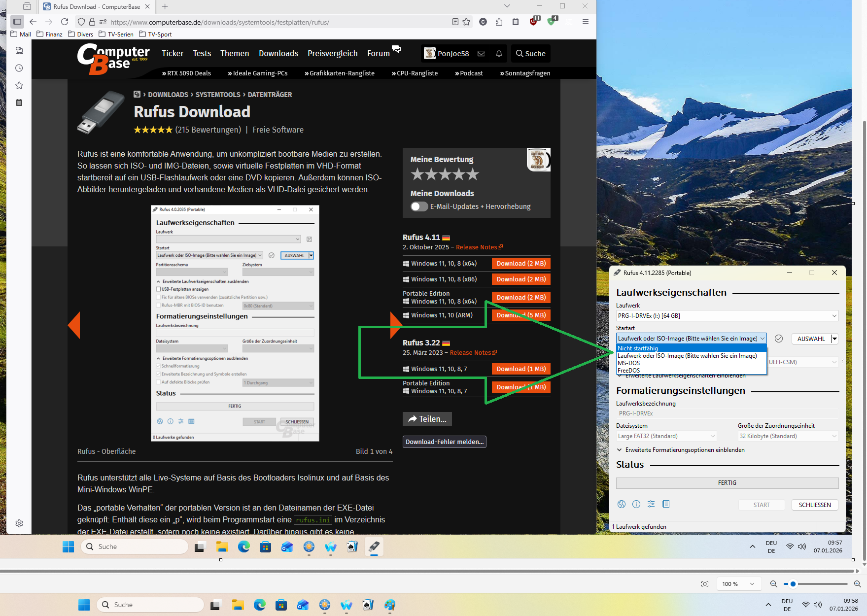Open Rufus language globe icon
Screen dimensions: 867x616
[x=622, y=504]
